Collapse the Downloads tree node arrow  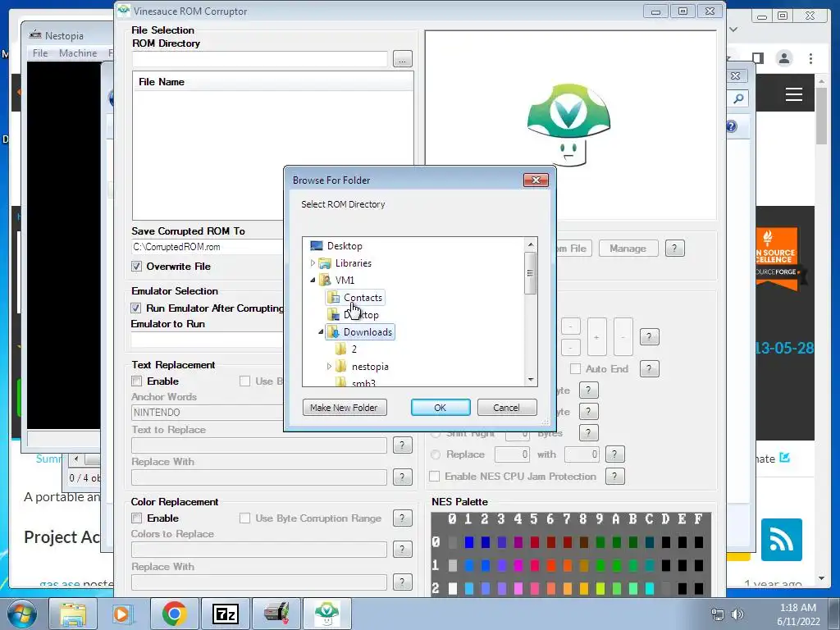(x=321, y=332)
